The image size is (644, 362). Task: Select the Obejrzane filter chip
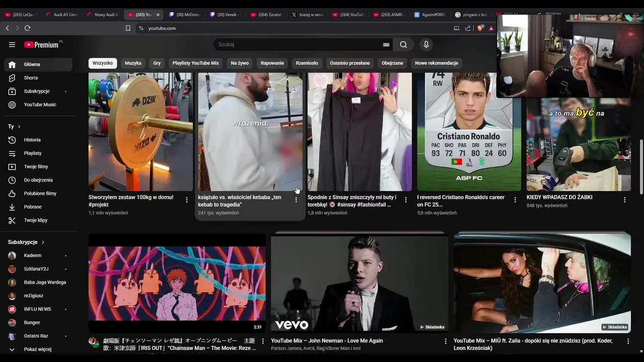[392, 63]
